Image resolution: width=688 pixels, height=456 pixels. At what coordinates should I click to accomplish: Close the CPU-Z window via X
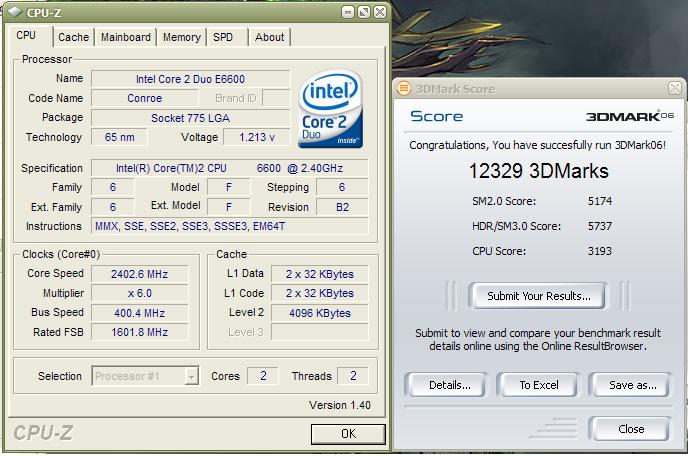[380, 12]
